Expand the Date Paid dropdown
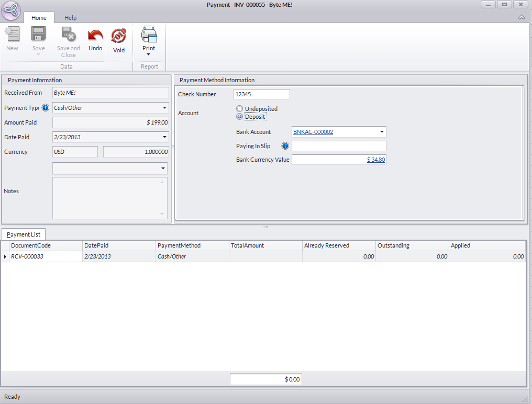 [164, 137]
